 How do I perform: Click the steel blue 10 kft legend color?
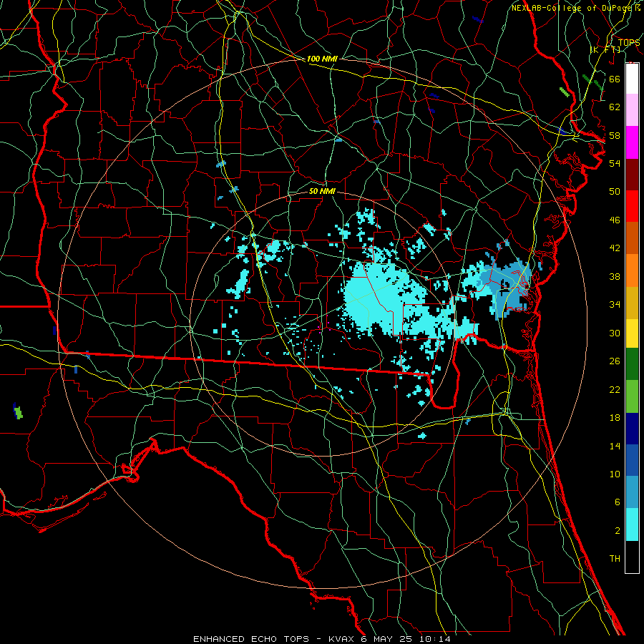[x=632, y=492]
